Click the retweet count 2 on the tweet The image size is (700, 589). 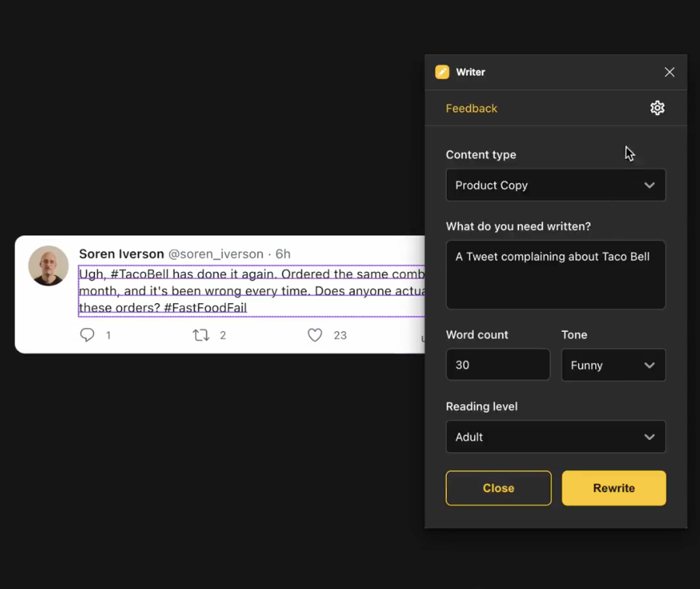tap(223, 336)
